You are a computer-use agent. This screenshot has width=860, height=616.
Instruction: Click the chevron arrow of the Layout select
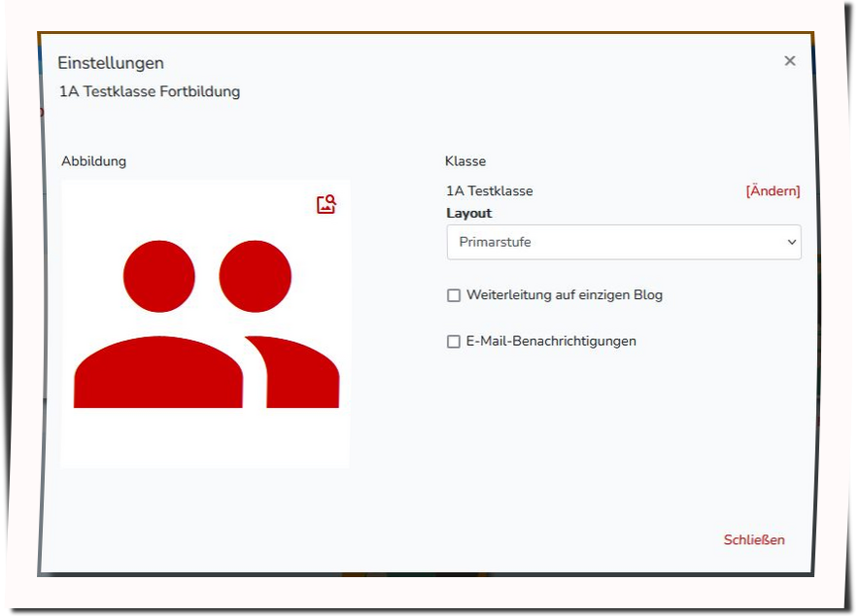[791, 243]
